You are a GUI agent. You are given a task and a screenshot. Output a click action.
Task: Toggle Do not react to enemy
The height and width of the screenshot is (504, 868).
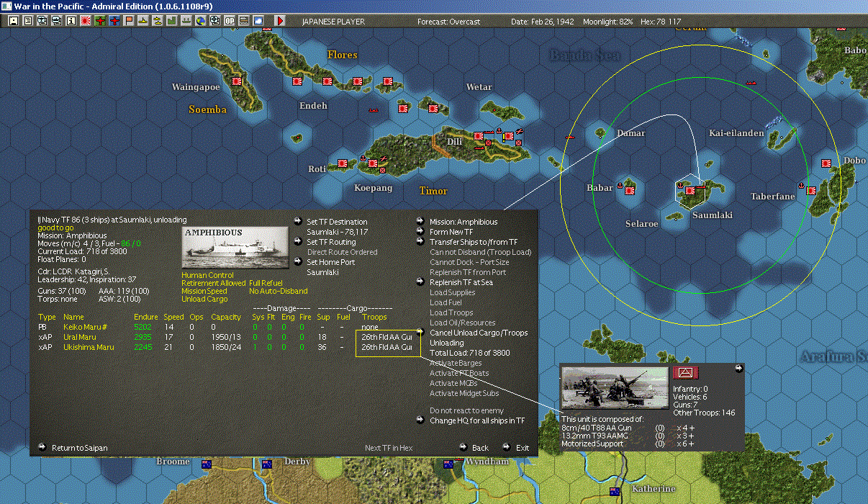pyautogui.click(x=466, y=410)
